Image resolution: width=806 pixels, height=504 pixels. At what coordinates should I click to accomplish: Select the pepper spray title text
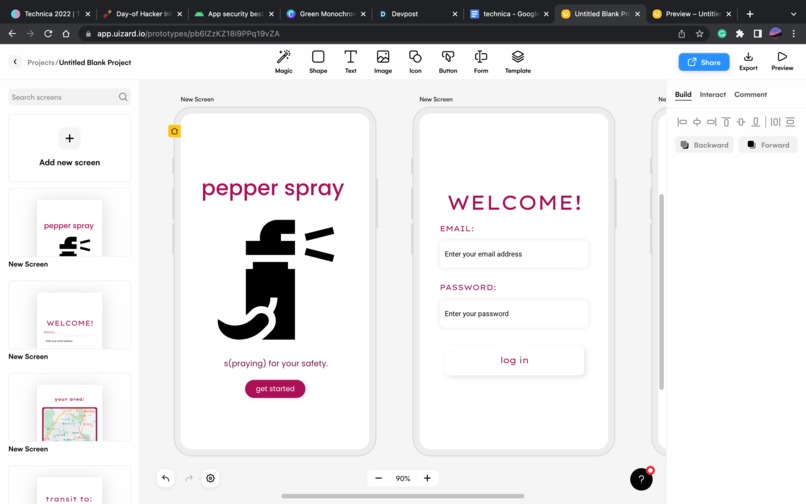coord(273,189)
